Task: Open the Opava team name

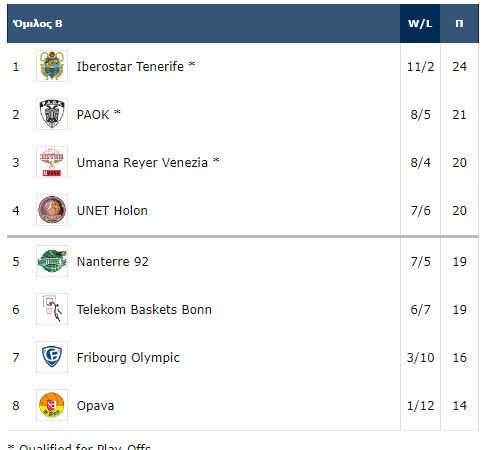Action: pos(95,406)
